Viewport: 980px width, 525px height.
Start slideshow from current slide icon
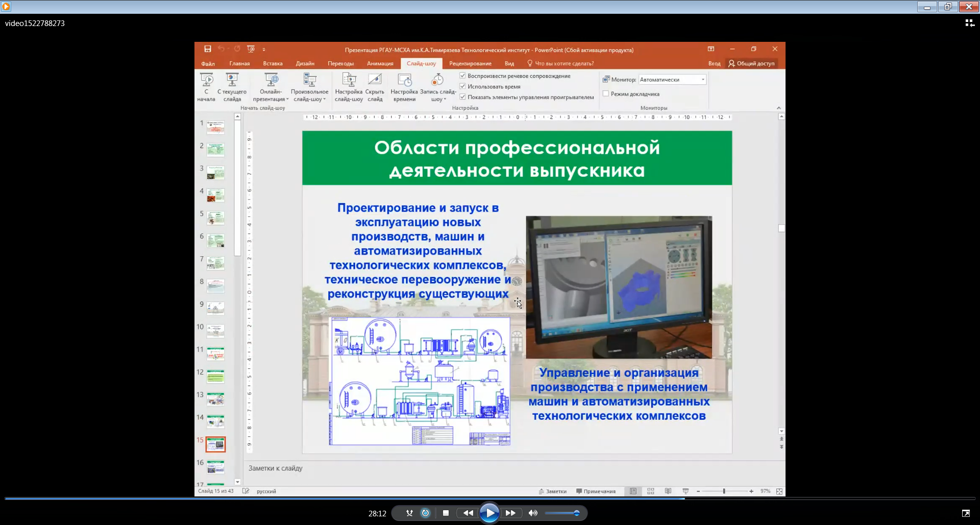click(x=232, y=81)
